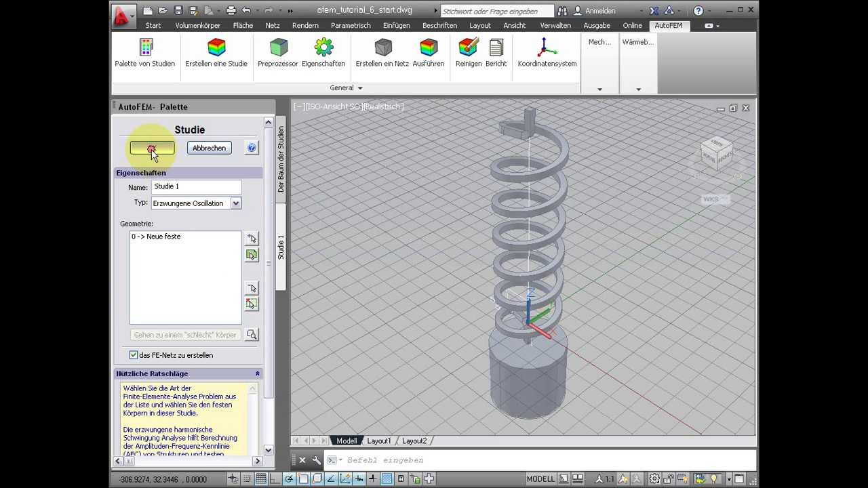The image size is (868, 488).
Task: Click 'Gehen zu einem "schlecht" Körper' button
Action: tap(186, 335)
